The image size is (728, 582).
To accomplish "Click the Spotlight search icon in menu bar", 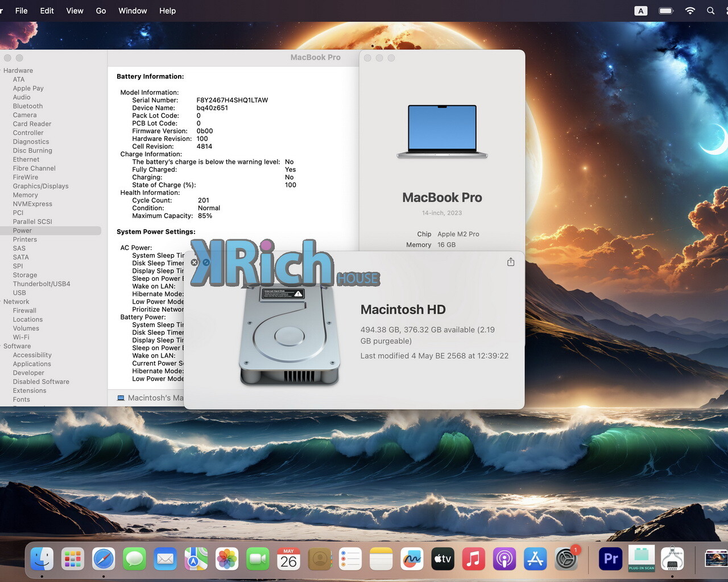I will pyautogui.click(x=710, y=11).
